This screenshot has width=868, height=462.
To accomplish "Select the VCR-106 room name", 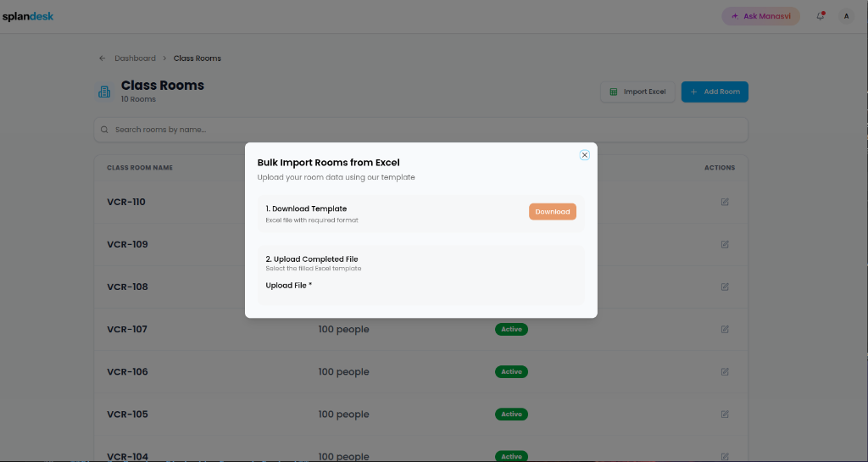I will tap(127, 372).
